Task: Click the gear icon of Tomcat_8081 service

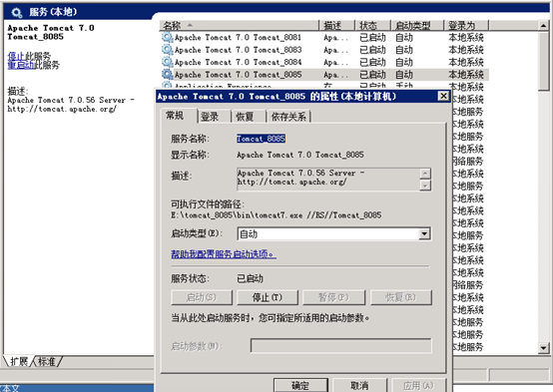Action: [x=167, y=37]
